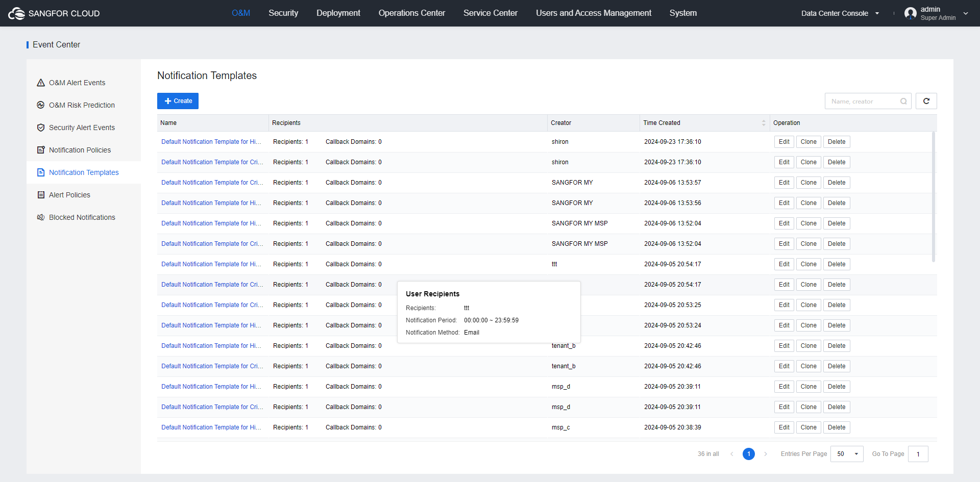Image resolution: width=980 pixels, height=482 pixels.
Task: Clone the template created 2024-09-05 20:53:25
Action: [x=808, y=305]
